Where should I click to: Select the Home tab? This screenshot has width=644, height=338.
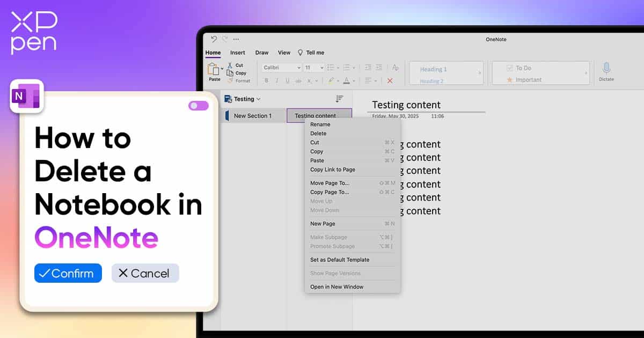coord(213,53)
